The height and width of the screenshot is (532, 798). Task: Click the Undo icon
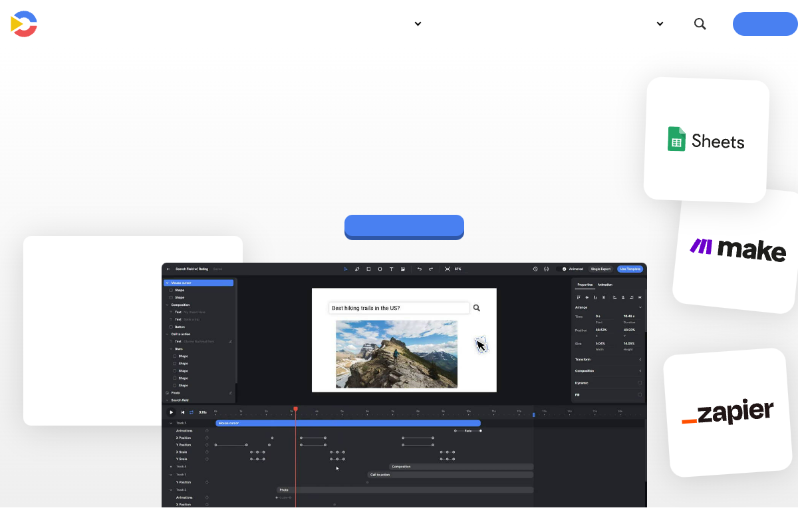420,269
